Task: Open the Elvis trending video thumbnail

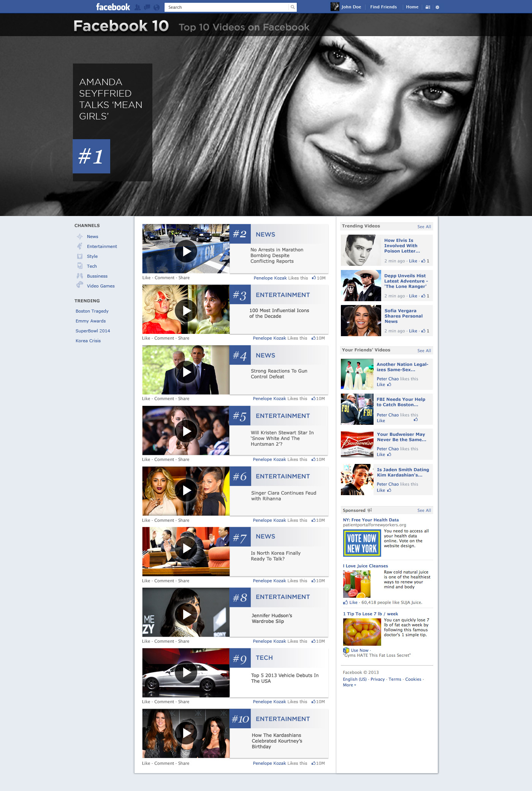Action: click(x=361, y=250)
